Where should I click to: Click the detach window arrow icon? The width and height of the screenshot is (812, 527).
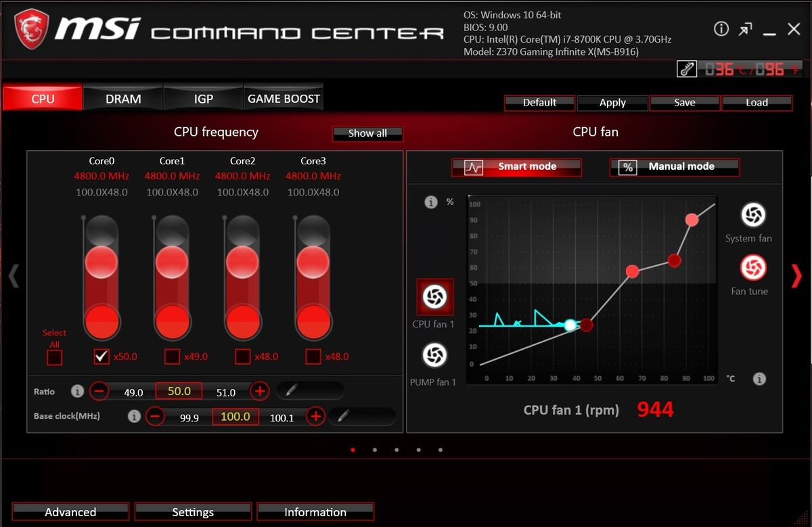[745, 29]
